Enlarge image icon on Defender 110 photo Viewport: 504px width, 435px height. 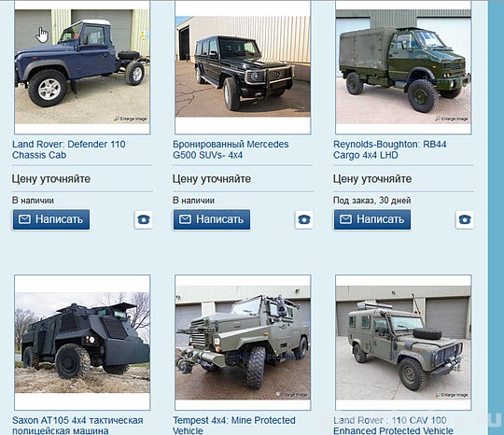click(131, 119)
